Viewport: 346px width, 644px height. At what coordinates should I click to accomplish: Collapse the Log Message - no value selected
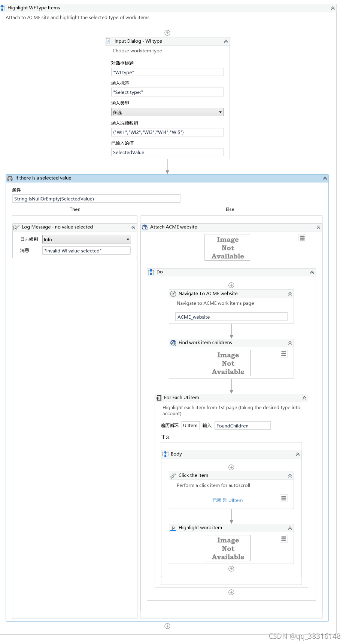pyautogui.click(x=133, y=227)
